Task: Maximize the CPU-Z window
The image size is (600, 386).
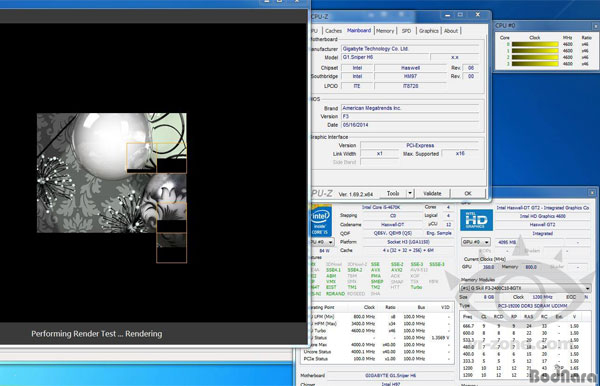Action: coord(460,15)
